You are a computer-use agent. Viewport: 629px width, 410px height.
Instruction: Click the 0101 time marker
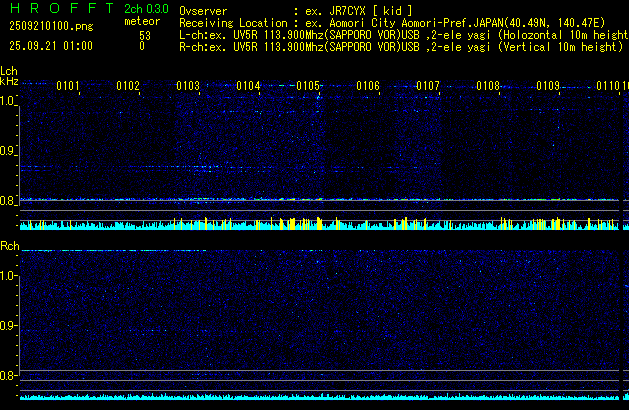(x=68, y=86)
